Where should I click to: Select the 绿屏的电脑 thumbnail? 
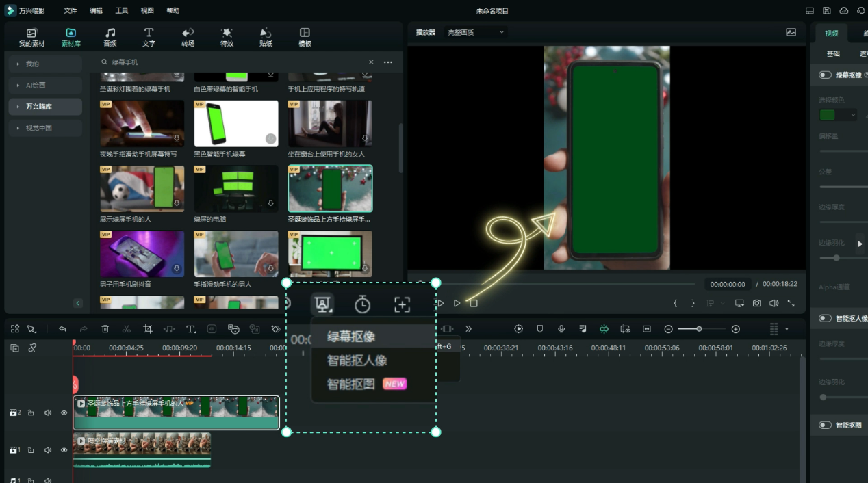click(236, 189)
